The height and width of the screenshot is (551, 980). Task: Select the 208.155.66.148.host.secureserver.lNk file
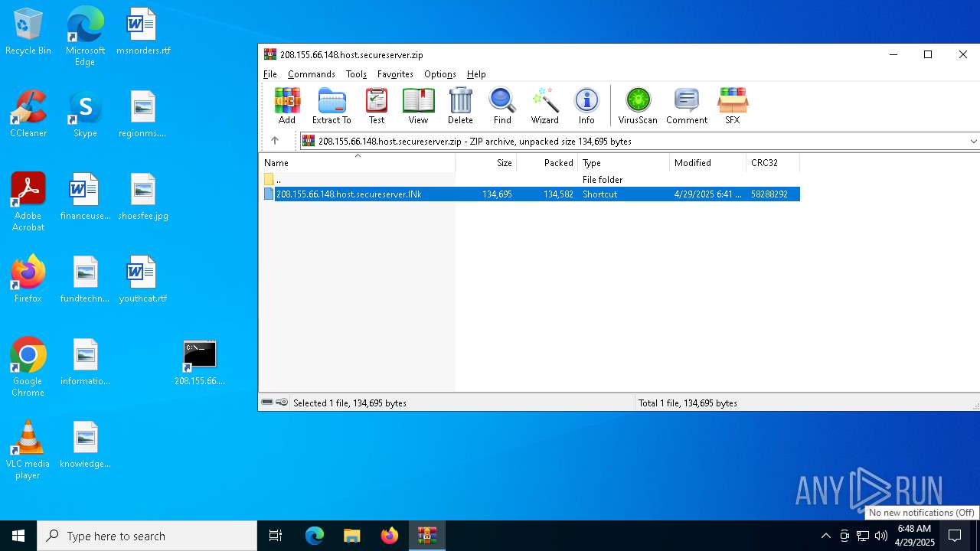(x=530, y=194)
